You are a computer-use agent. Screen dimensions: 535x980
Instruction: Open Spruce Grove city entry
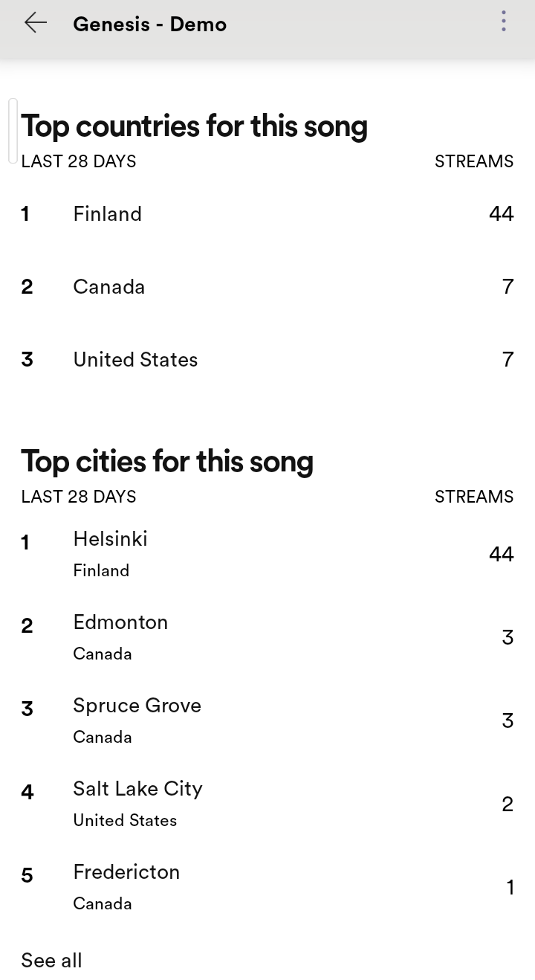pos(267,721)
